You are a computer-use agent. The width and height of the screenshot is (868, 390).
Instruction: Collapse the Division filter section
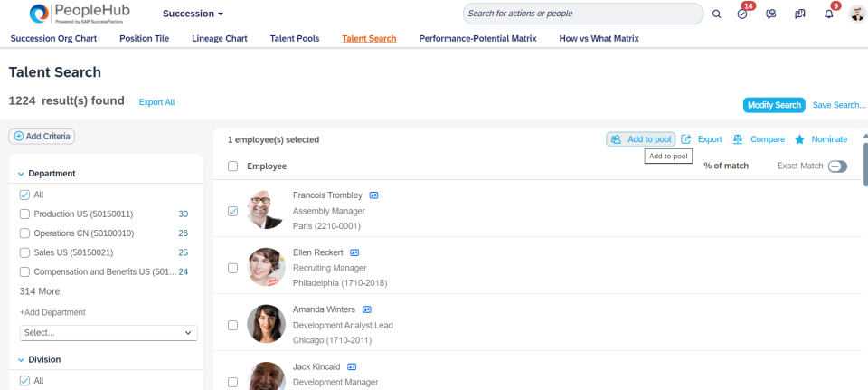coord(21,360)
